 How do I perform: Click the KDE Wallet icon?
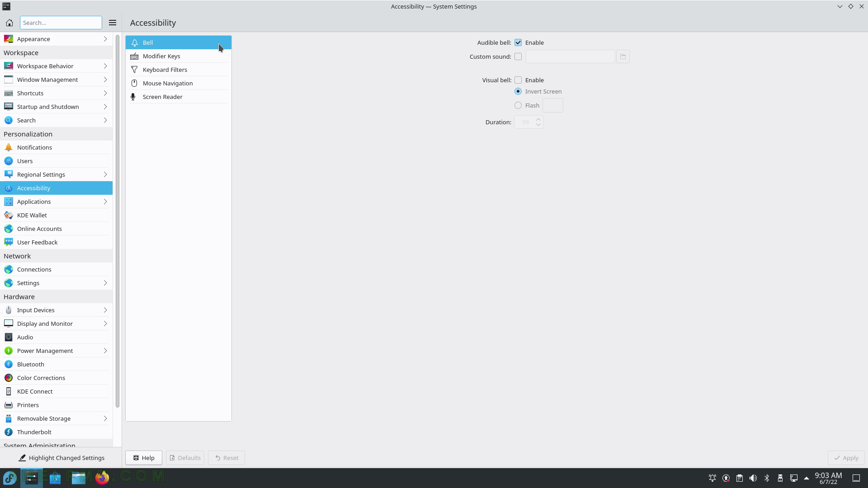[x=9, y=215]
